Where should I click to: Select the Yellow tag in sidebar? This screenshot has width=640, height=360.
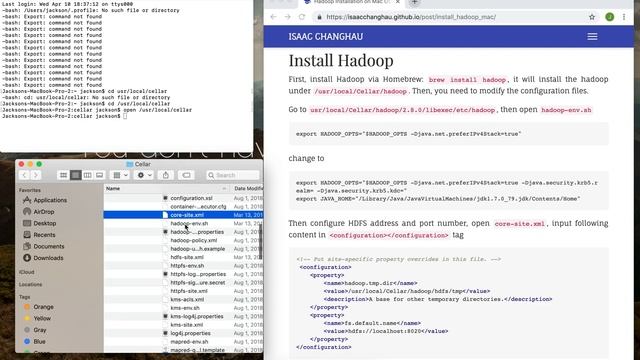38,318
